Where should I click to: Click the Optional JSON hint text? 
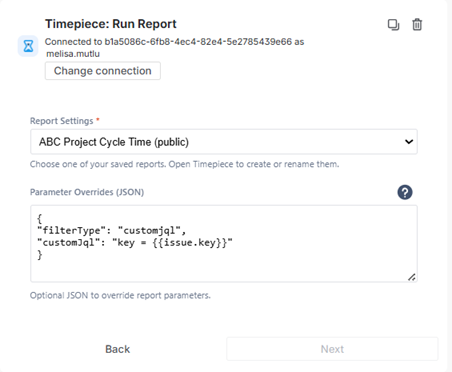[120, 295]
